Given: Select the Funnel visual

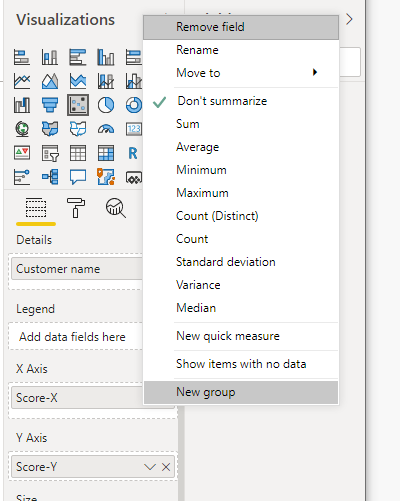Looking at the screenshot, I should click(50, 105).
